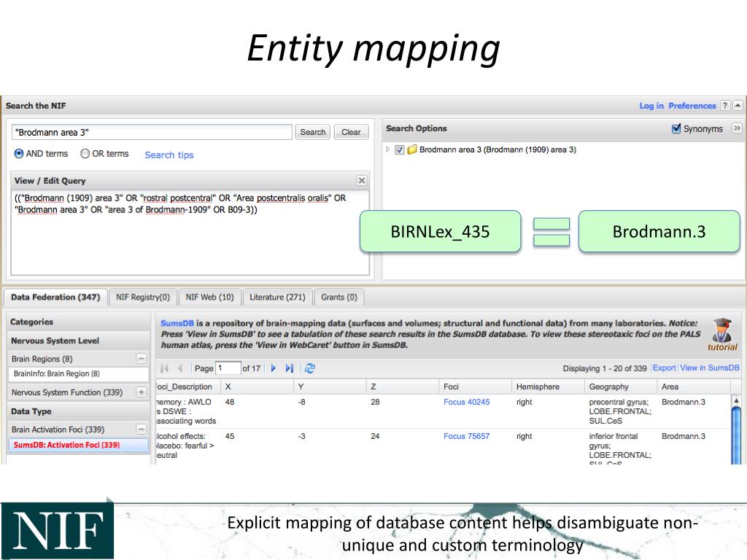Open the Focus 75657 link
Screen dimensions: 747x560
tap(466, 436)
